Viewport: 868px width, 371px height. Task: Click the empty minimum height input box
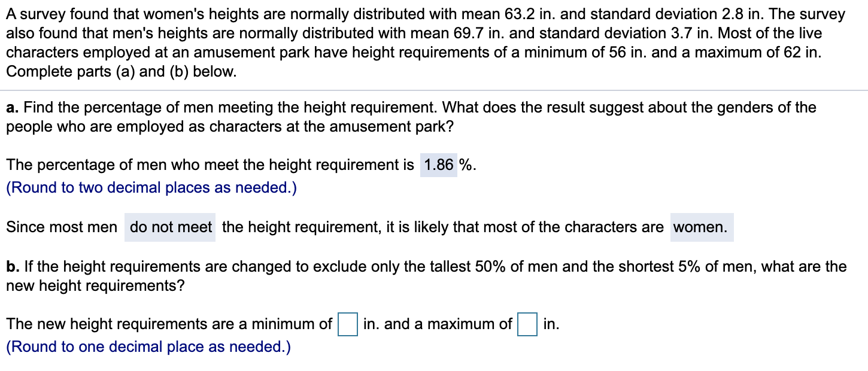coord(346,325)
